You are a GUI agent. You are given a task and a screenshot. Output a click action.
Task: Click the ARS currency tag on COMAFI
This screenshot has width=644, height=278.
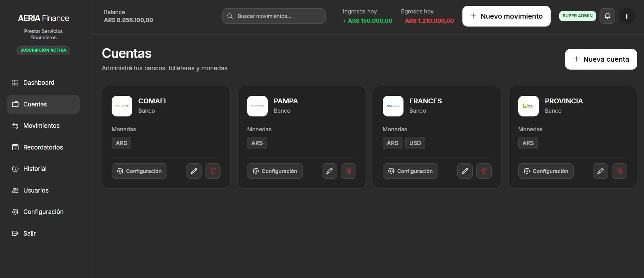121,143
